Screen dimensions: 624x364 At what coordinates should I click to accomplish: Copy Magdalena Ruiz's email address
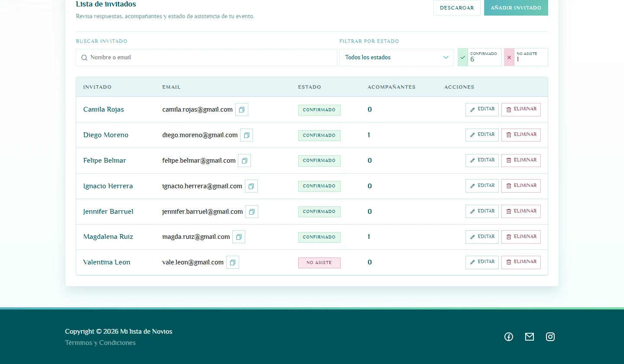[239, 237]
